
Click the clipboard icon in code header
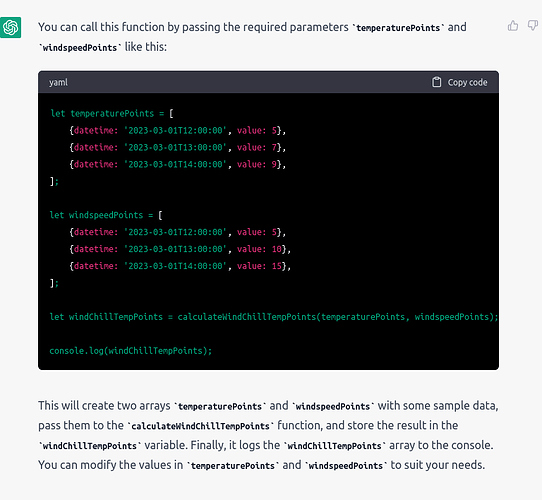pyautogui.click(x=437, y=82)
